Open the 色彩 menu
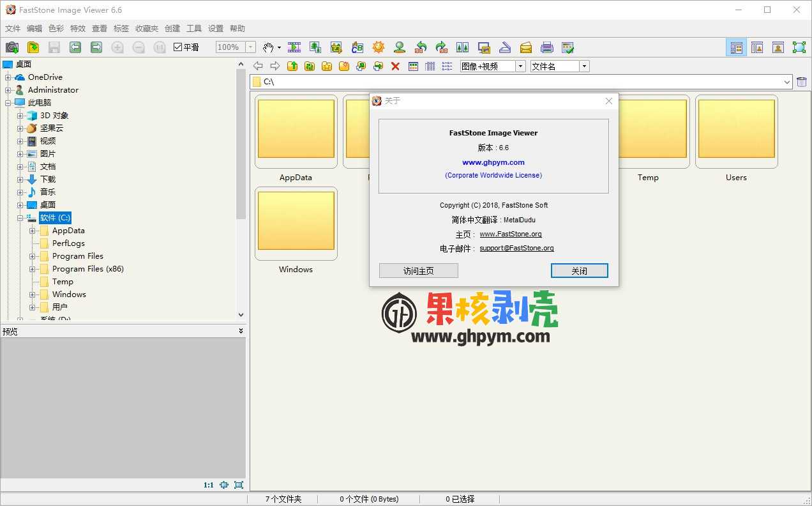This screenshot has width=812, height=506. click(56, 29)
